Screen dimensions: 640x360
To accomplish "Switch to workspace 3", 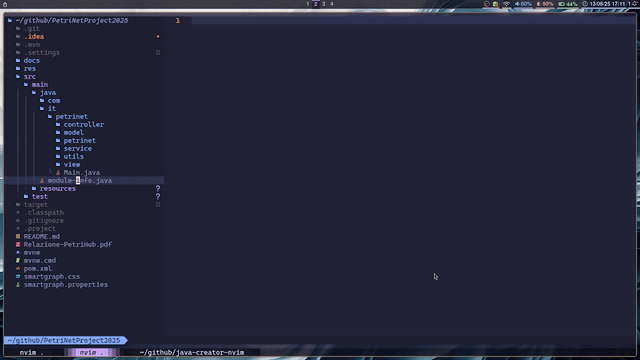I will click(x=324, y=4).
